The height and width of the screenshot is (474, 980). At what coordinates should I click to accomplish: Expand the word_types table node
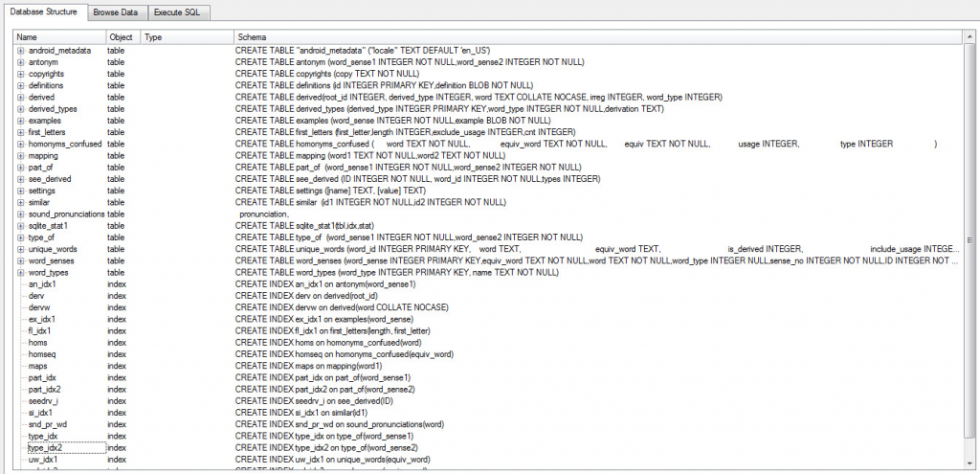[20, 272]
